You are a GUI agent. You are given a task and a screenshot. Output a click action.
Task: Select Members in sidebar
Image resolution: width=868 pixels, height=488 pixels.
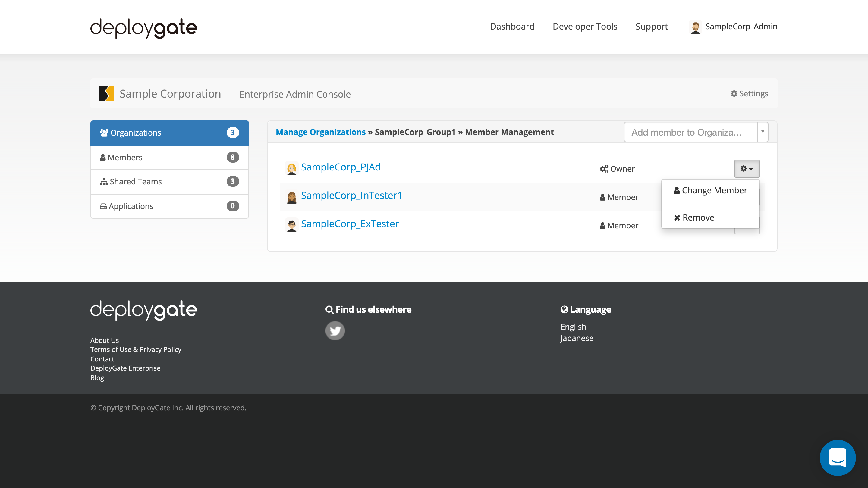coord(169,157)
